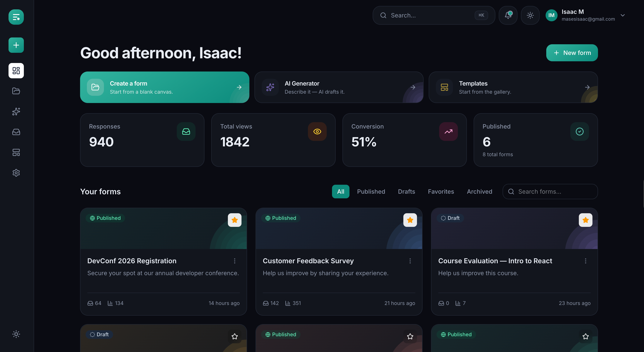Click Customer Feedback views count 351
The height and width of the screenshot is (352, 644).
click(293, 303)
